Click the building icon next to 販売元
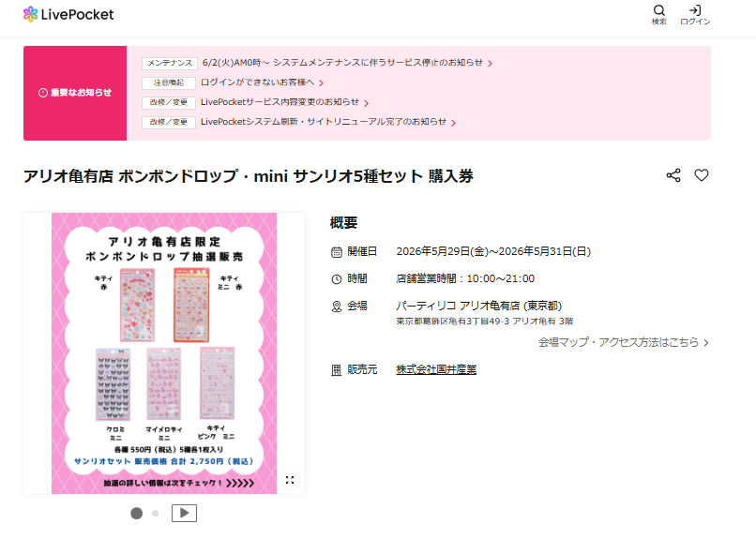The height and width of the screenshot is (554, 756). click(x=337, y=370)
